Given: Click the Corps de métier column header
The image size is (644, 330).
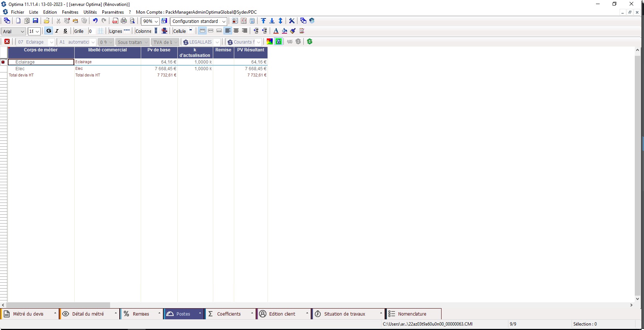Looking at the screenshot, I should pos(41,52).
